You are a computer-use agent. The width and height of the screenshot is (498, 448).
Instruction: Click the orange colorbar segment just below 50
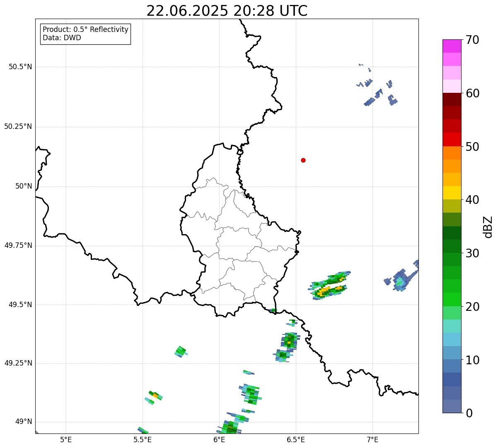pos(452,153)
